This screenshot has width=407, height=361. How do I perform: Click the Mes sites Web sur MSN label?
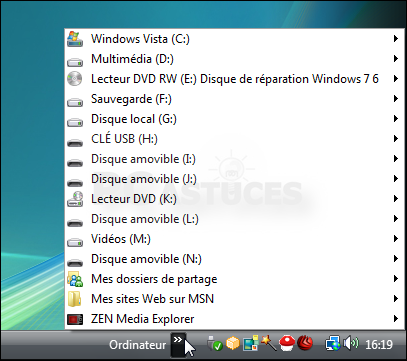coord(152,299)
